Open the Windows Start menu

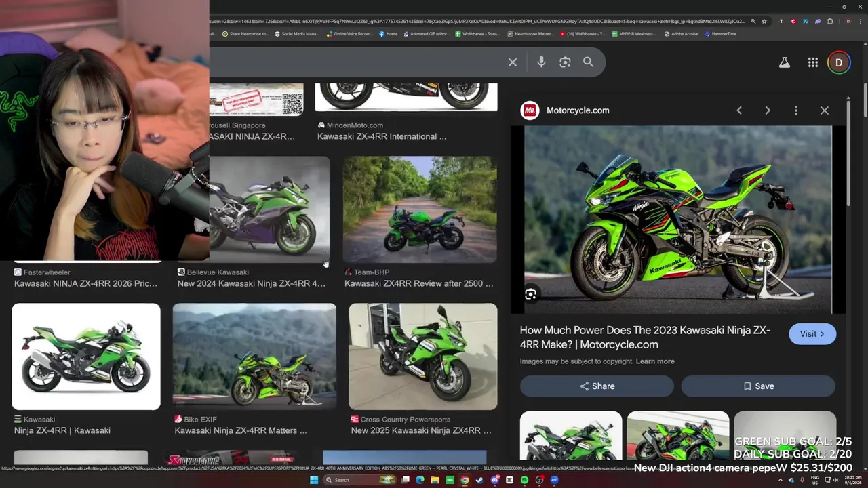(x=314, y=480)
